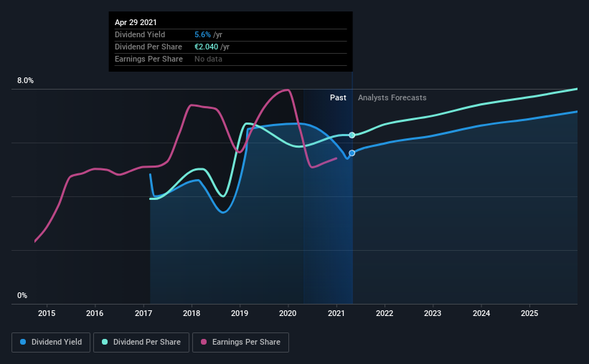589x364 pixels.
Task: Click the 2021 x-axis label
Action: 336,313
